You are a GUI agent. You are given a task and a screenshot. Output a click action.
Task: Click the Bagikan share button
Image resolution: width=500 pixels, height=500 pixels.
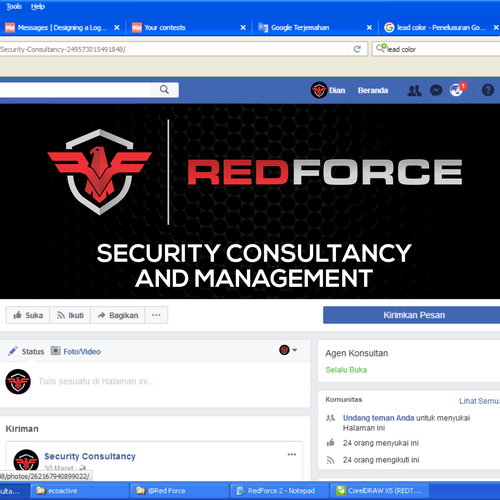click(118, 315)
